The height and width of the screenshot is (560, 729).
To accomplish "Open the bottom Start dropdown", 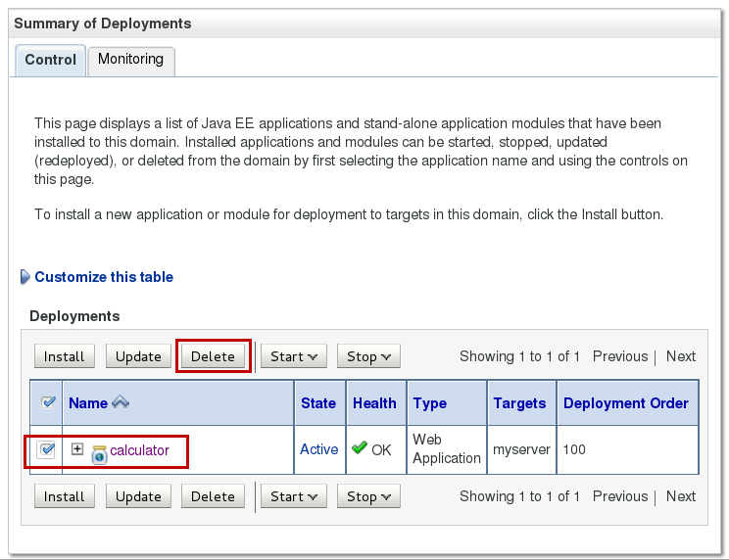I will pos(298,496).
